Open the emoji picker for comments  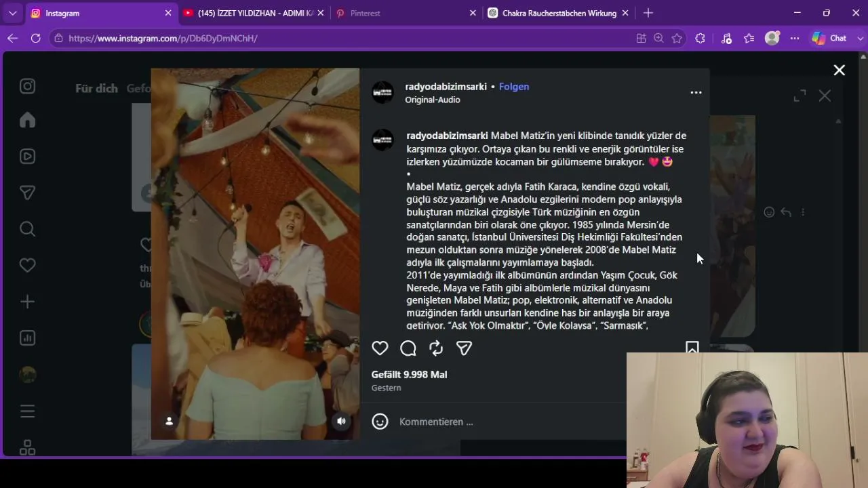pos(380,422)
